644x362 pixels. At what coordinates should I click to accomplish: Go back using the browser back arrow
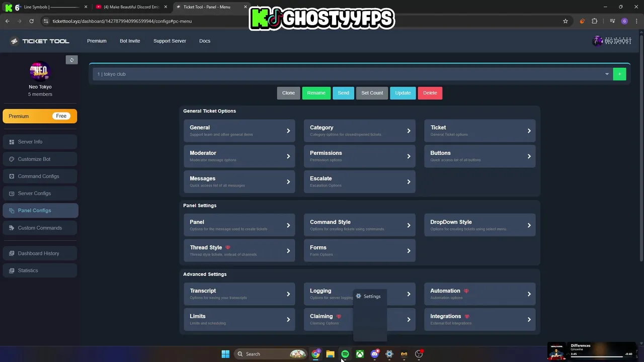coord(7,21)
